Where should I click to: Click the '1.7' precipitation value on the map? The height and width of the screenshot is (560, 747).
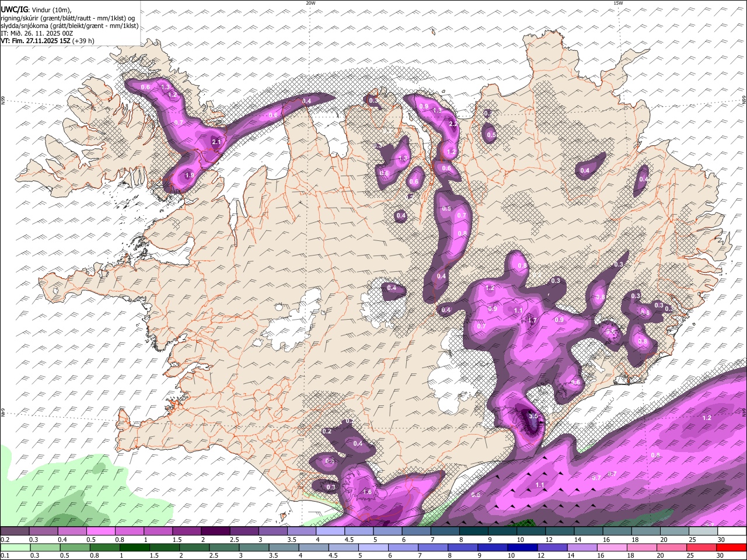532,320
